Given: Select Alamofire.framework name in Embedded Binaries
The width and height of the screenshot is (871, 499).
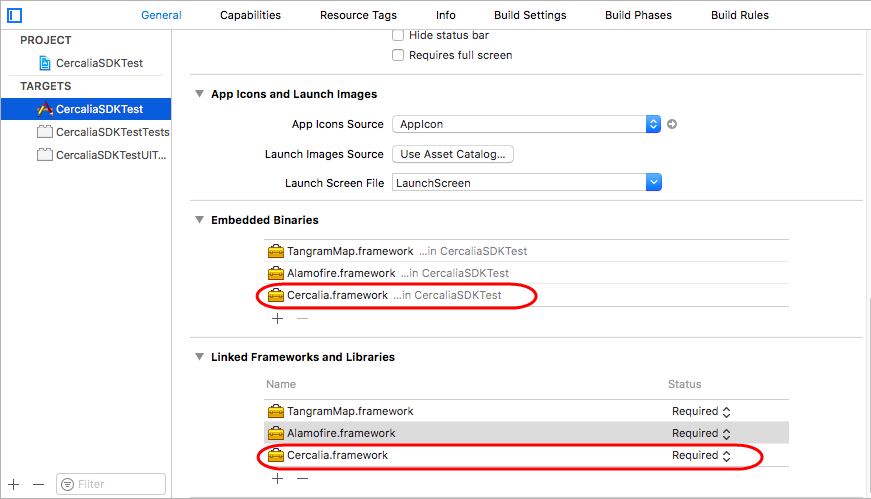Looking at the screenshot, I should (x=341, y=273).
